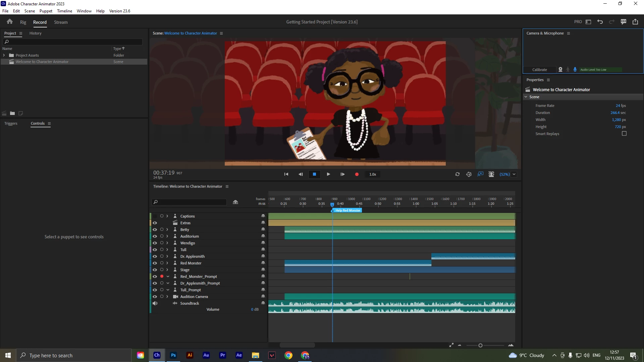Adjust the timeline zoom slider
The image size is (644, 362).
(x=480, y=346)
